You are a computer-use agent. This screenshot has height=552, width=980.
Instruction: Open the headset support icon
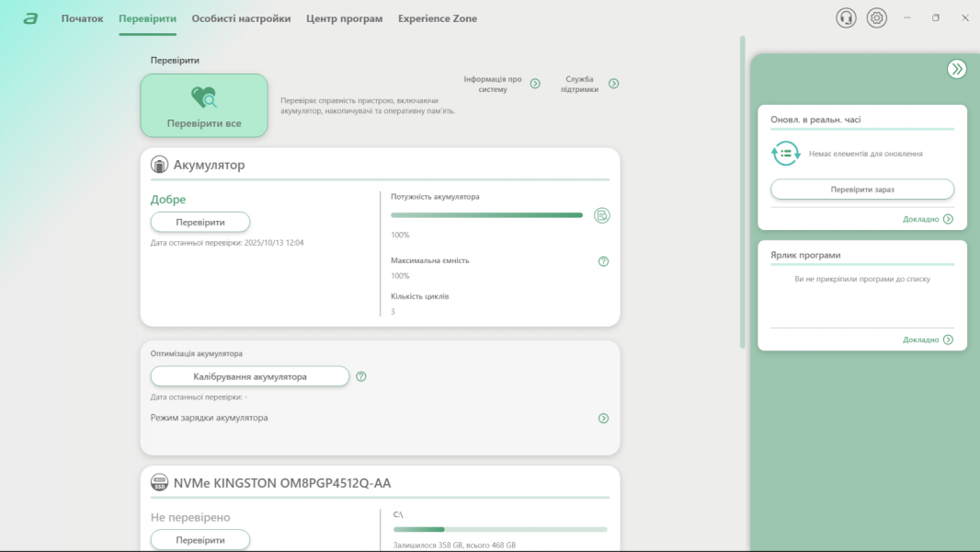pos(846,18)
